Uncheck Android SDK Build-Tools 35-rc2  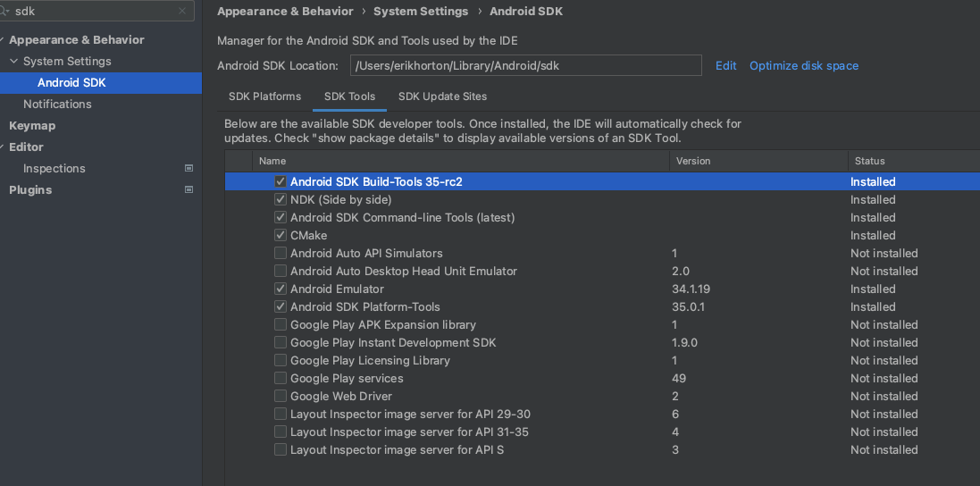pyautogui.click(x=281, y=181)
